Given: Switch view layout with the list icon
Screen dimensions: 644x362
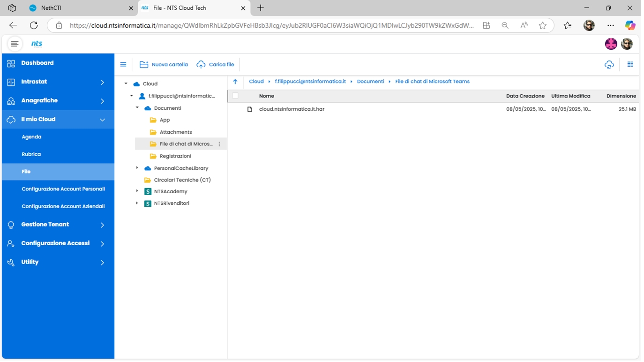Looking at the screenshot, I should click(630, 65).
